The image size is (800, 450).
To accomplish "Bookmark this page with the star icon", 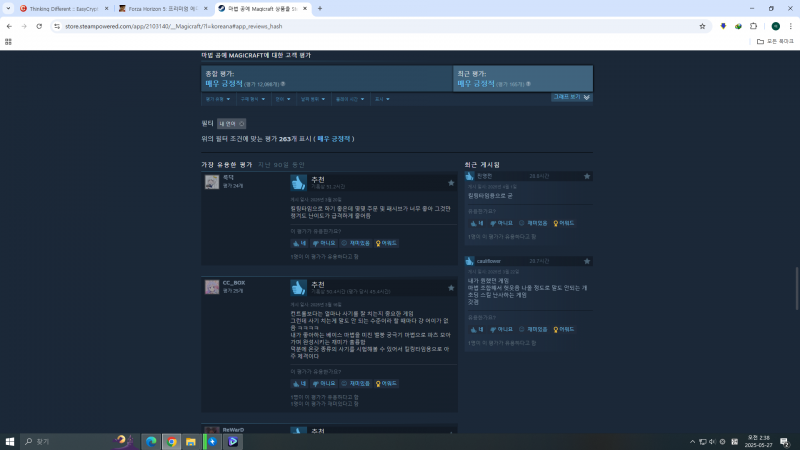I will pos(702,26).
